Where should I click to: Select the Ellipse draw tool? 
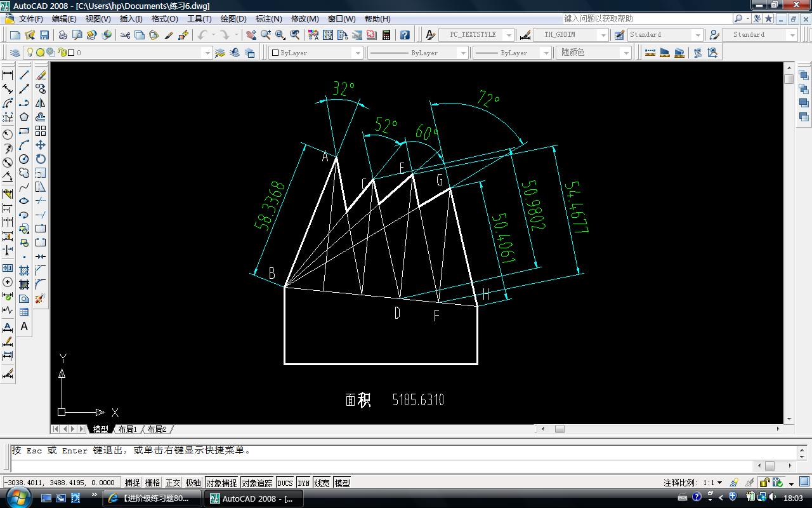pyautogui.click(x=24, y=201)
